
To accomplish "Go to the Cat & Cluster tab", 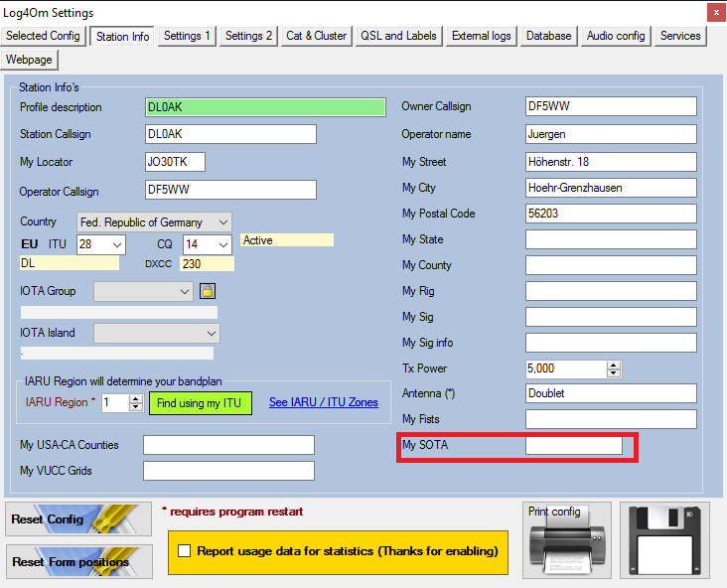I will coord(316,36).
